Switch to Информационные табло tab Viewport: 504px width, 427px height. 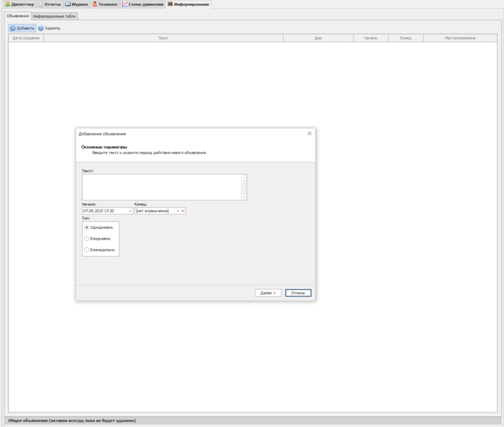[54, 17]
